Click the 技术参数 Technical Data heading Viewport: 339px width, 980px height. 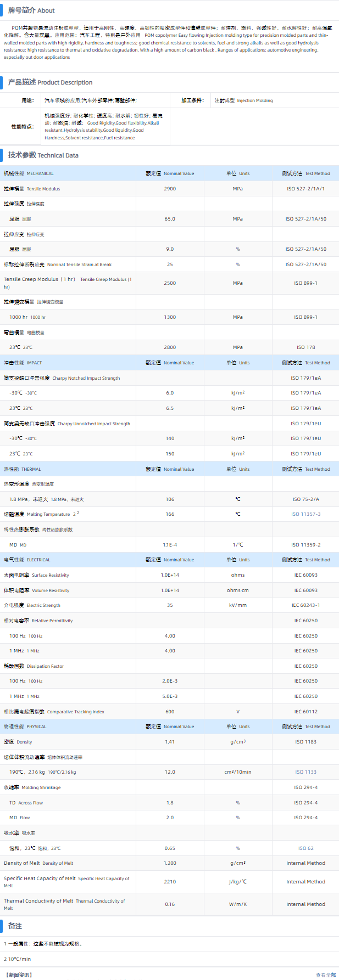pyautogui.click(x=43, y=155)
